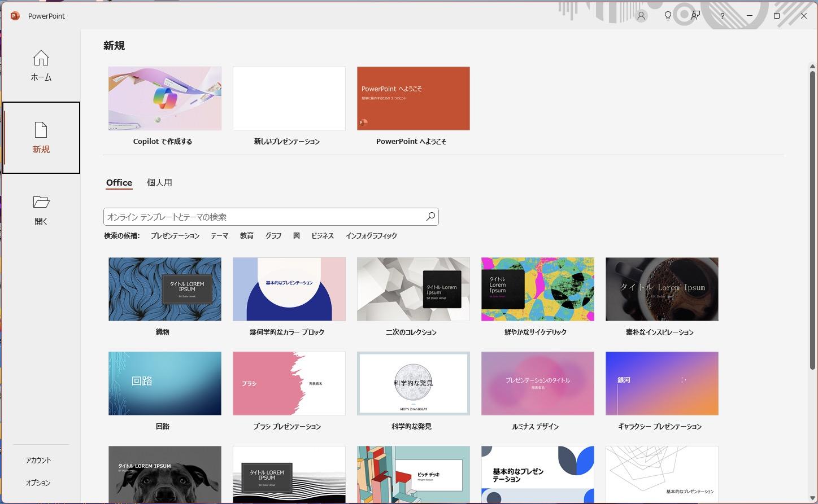The image size is (818, 504).
Task: Select ギャラクシー プレゼンテーション template
Action: pyautogui.click(x=662, y=384)
